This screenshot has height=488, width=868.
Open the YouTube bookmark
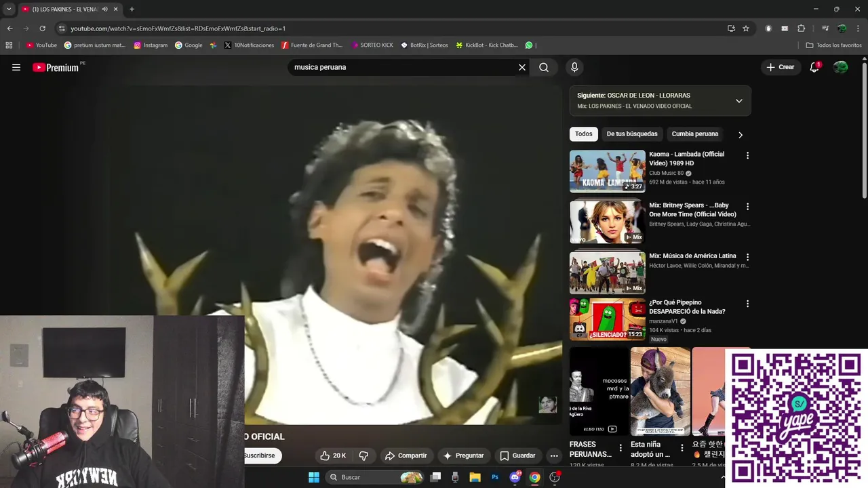point(41,45)
